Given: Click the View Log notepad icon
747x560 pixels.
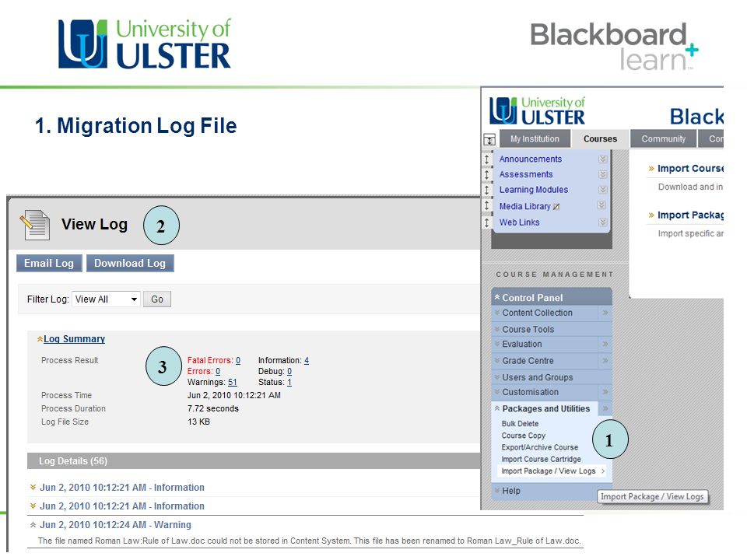Looking at the screenshot, I should click(x=35, y=225).
